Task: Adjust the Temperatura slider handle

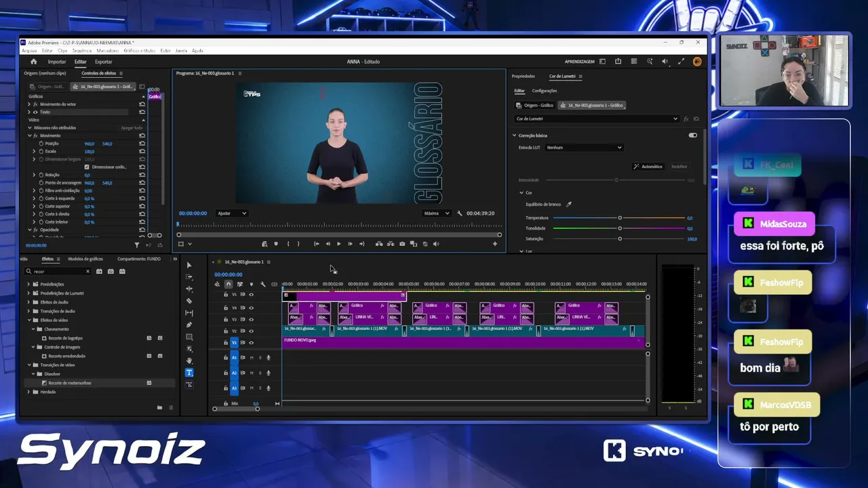Action: tap(620, 218)
